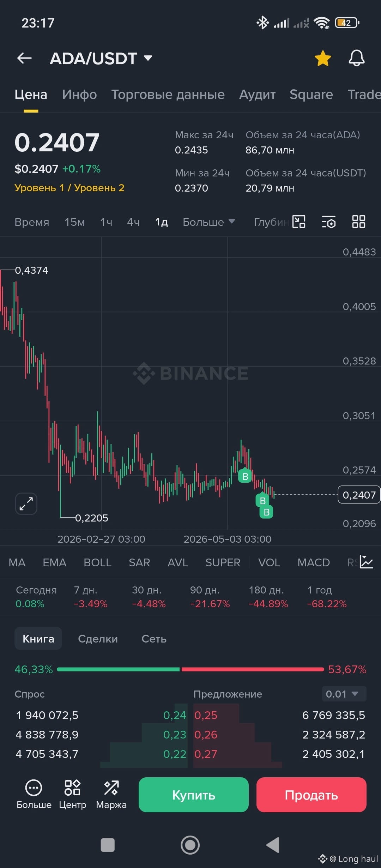This screenshot has width=381, height=868.
Task: Select the 4ч chart interval
Action: pyautogui.click(x=133, y=222)
